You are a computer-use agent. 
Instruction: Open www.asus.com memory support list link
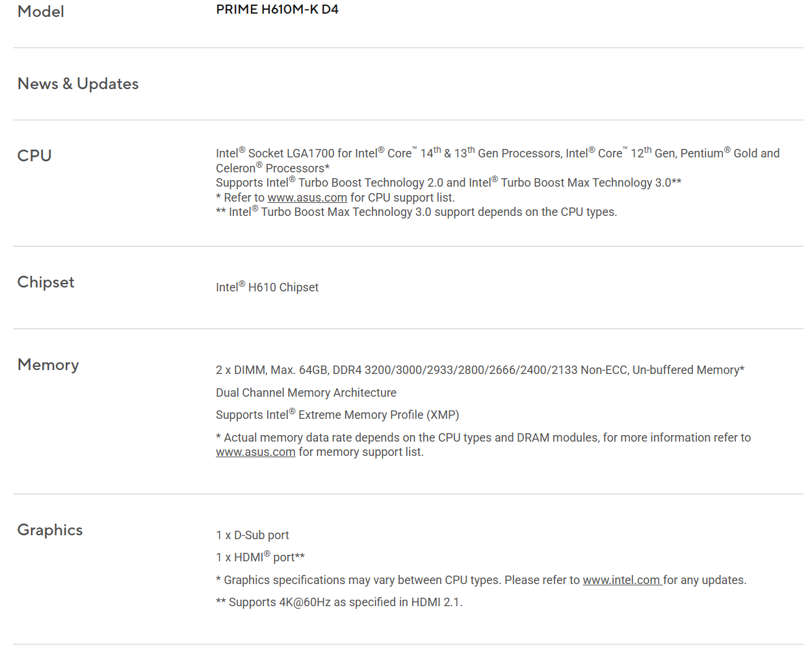coord(255,452)
